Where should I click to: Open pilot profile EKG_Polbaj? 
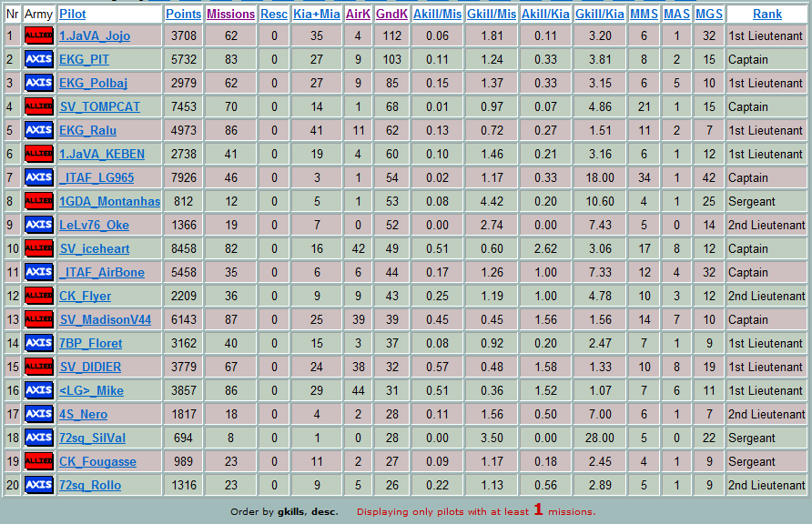(x=93, y=84)
